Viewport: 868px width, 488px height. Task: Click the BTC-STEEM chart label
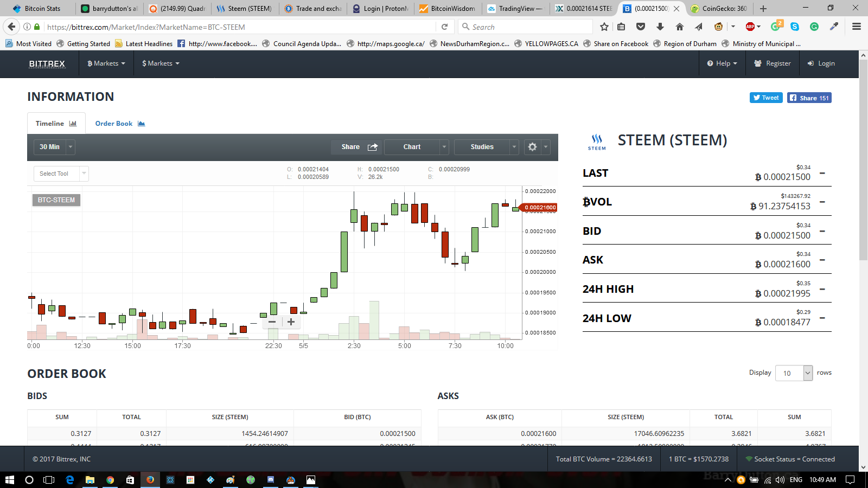[x=56, y=200]
